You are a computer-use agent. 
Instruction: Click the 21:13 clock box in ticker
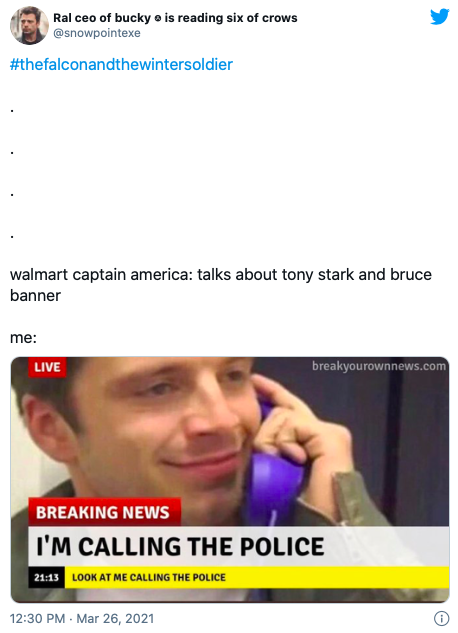pos(46,577)
